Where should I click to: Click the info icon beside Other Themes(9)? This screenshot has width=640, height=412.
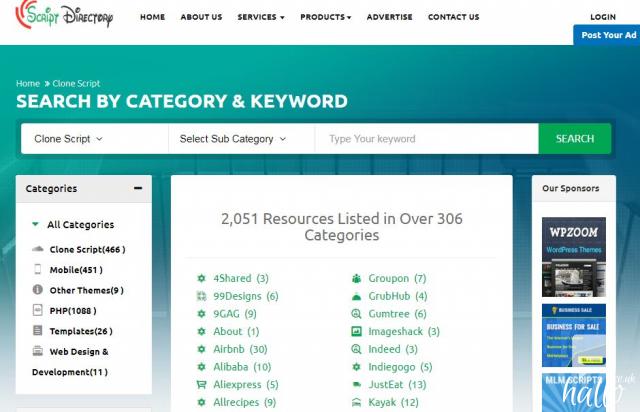(38, 290)
